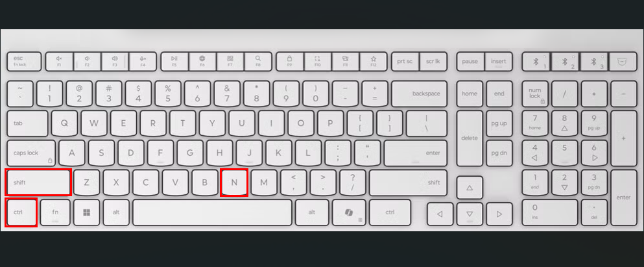Click the Bluetooth 2 pairing key
Image resolution: width=644 pixels, height=267 pixels.
click(565, 61)
